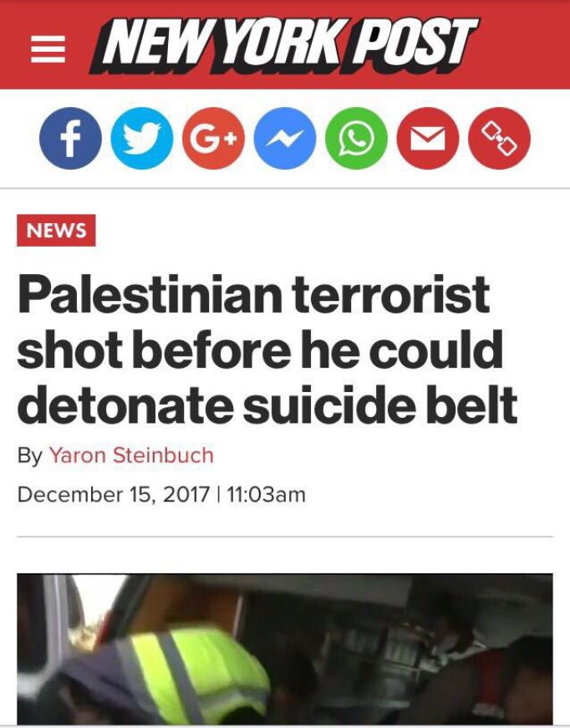Screen dimensions: 570x728
Task: Select the December 15, 2017 date
Action: coord(114,495)
